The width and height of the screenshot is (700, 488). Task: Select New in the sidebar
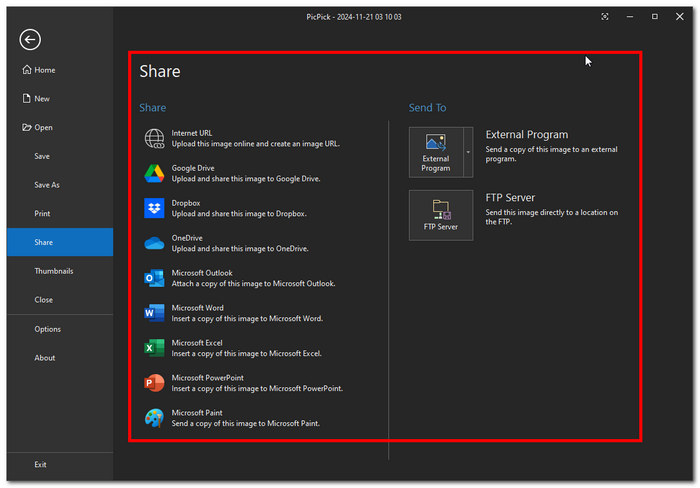[x=60, y=99]
